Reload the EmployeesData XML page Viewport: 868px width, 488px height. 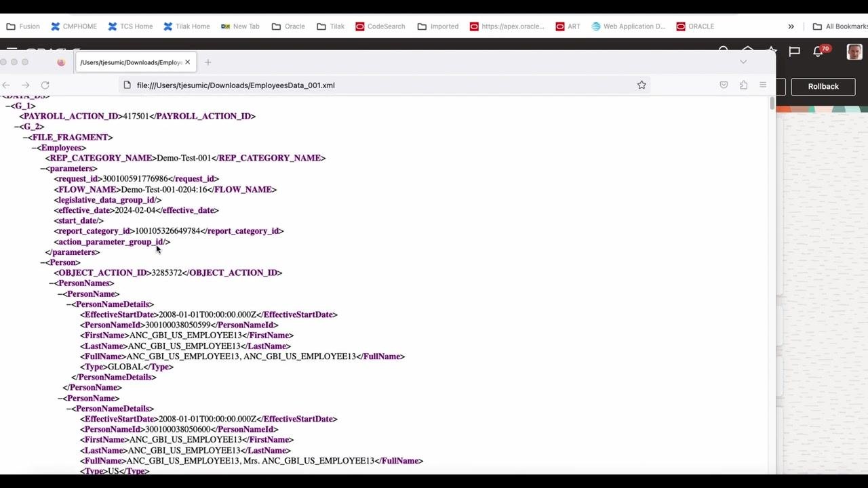pyautogui.click(x=45, y=85)
